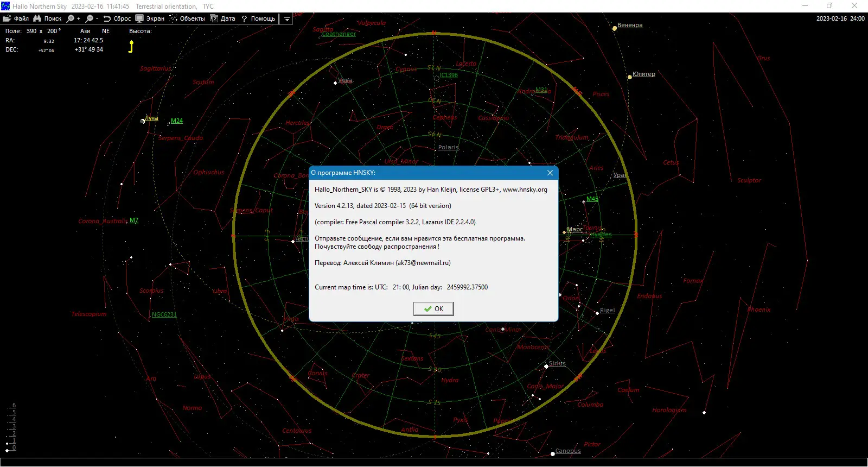This screenshot has height=467, width=868.
Task: Select the Rigel star label
Action: tap(608, 311)
